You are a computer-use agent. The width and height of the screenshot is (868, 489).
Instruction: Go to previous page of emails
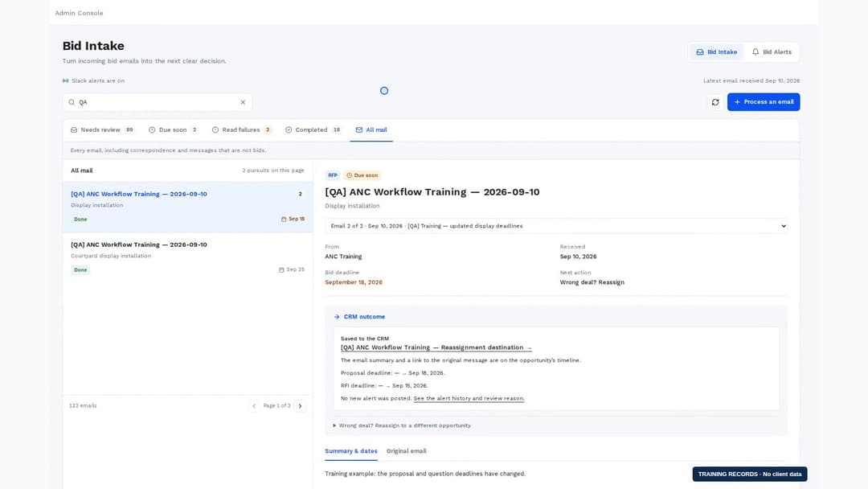pos(254,406)
